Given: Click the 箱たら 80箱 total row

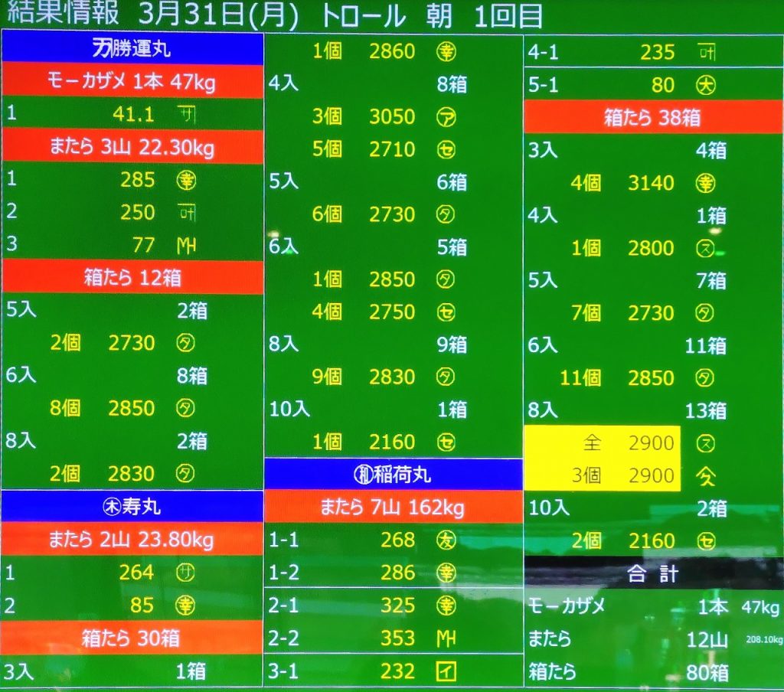Looking at the screenshot, I should 652,671.
